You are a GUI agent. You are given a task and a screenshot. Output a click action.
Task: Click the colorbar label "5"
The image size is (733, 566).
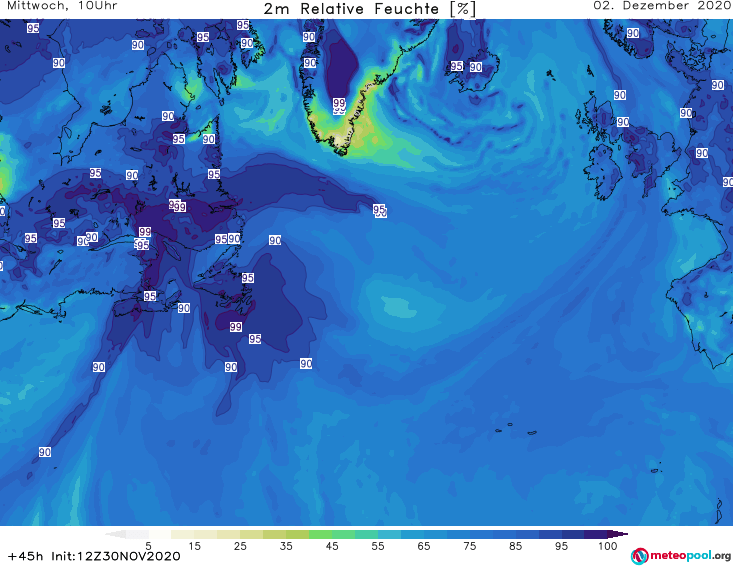click(148, 546)
